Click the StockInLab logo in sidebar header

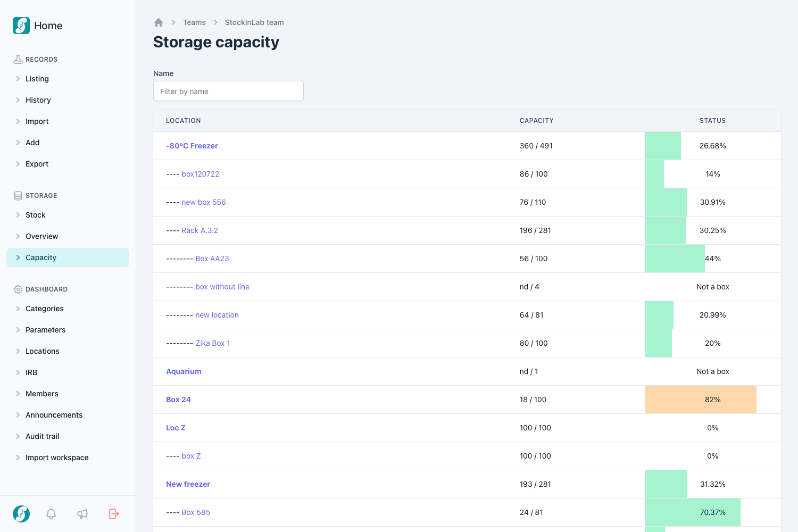tap(21, 26)
